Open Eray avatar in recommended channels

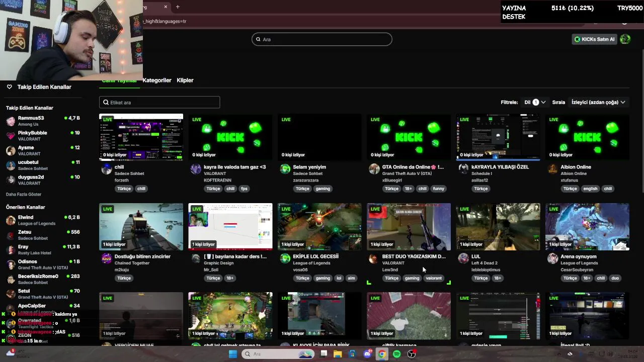click(x=11, y=250)
